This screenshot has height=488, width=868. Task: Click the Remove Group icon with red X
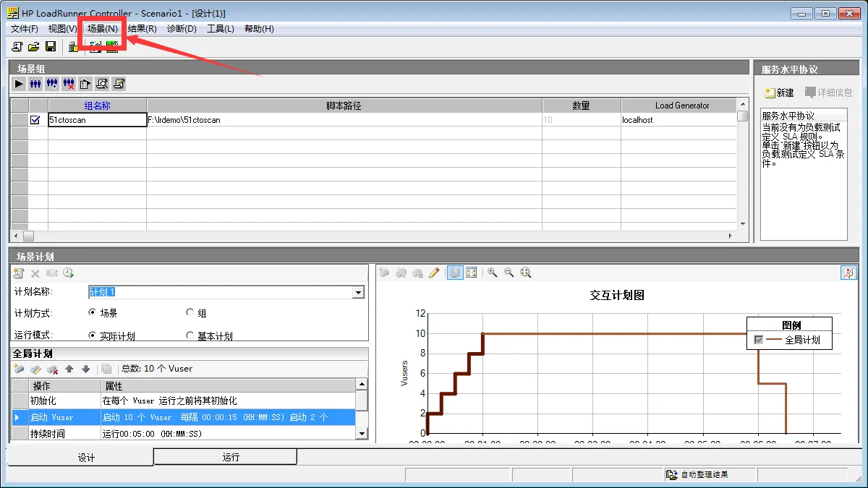click(69, 84)
